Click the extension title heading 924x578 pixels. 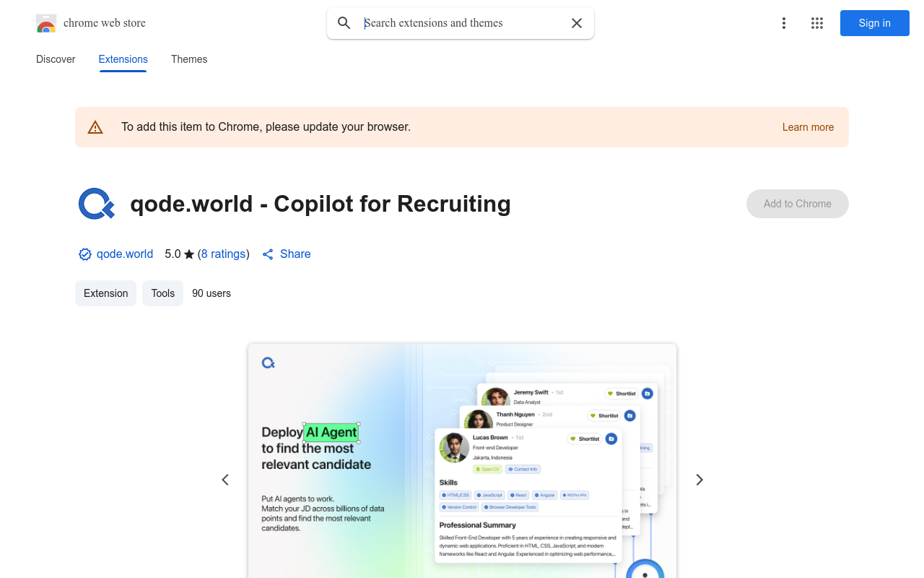click(321, 204)
